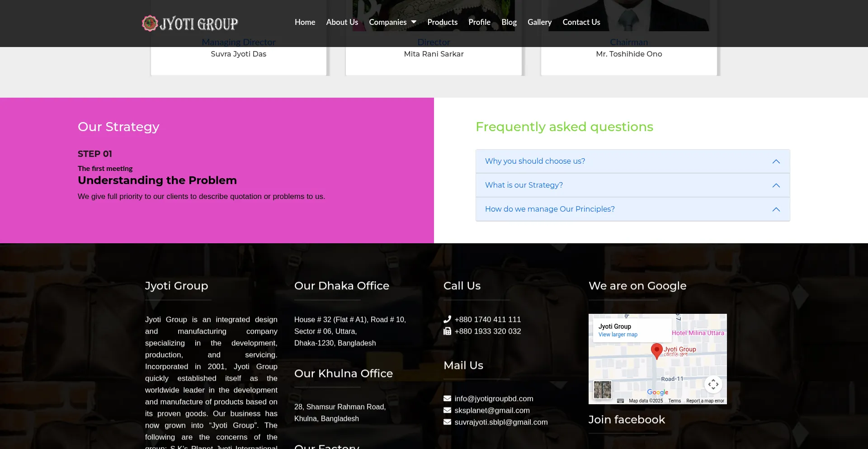Screen dimensions: 868x449
Task: Open the Gallery page
Action: tap(539, 22)
